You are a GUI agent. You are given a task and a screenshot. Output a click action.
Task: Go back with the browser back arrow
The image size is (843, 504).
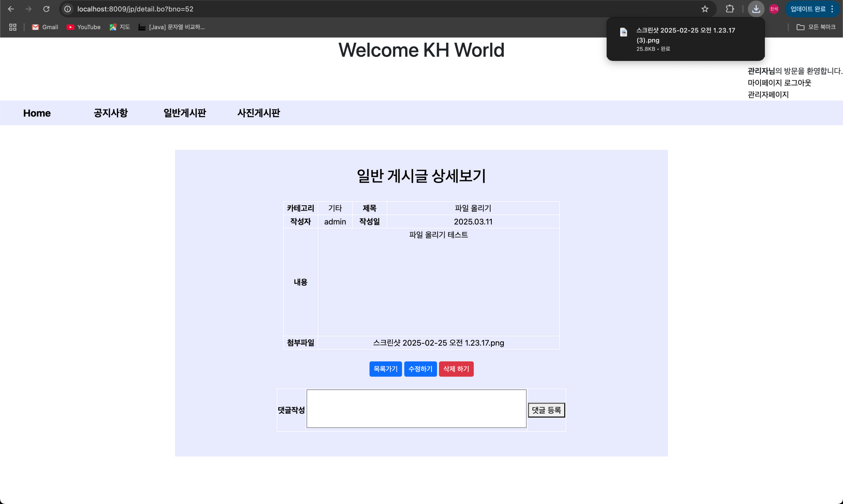11,9
